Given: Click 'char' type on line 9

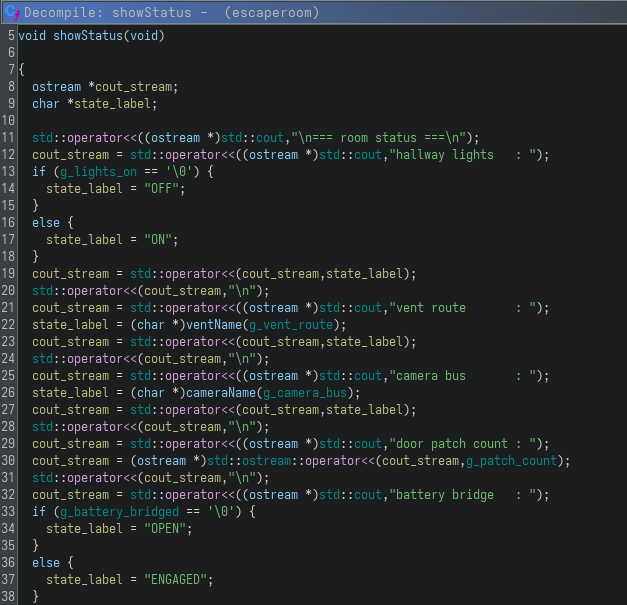Looking at the screenshot, I should point(46,104).
